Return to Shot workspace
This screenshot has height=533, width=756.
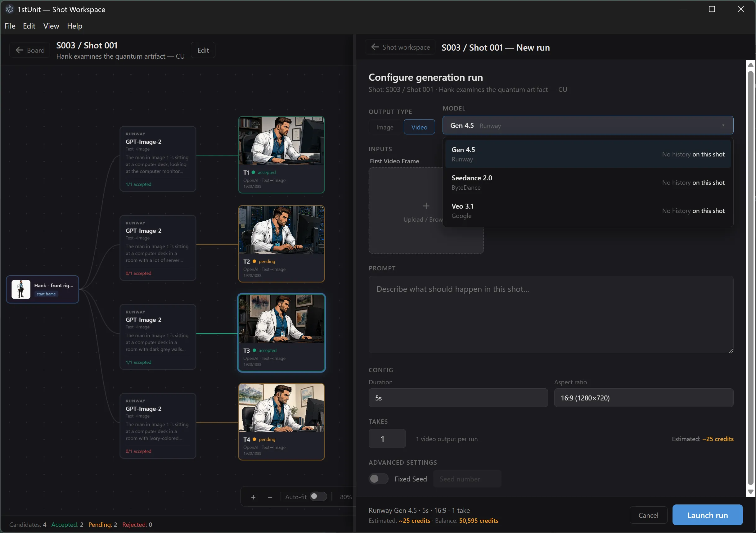[x=400, y=47]
